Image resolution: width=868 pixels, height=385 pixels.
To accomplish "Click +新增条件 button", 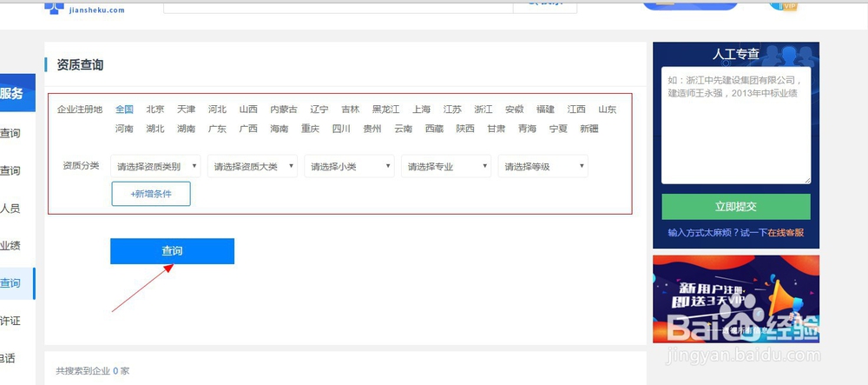I will click(x=151, y=194).
